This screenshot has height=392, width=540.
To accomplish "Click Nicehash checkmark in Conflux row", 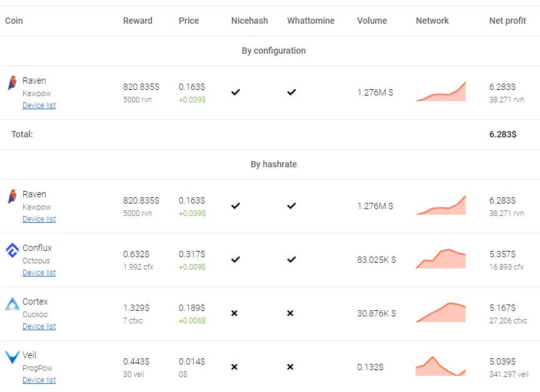I will [236, 259].
